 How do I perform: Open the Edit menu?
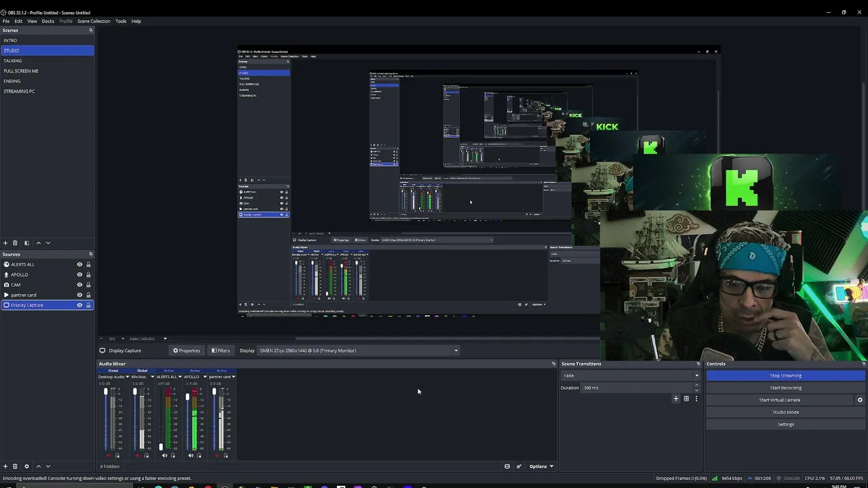pos(18,21)
